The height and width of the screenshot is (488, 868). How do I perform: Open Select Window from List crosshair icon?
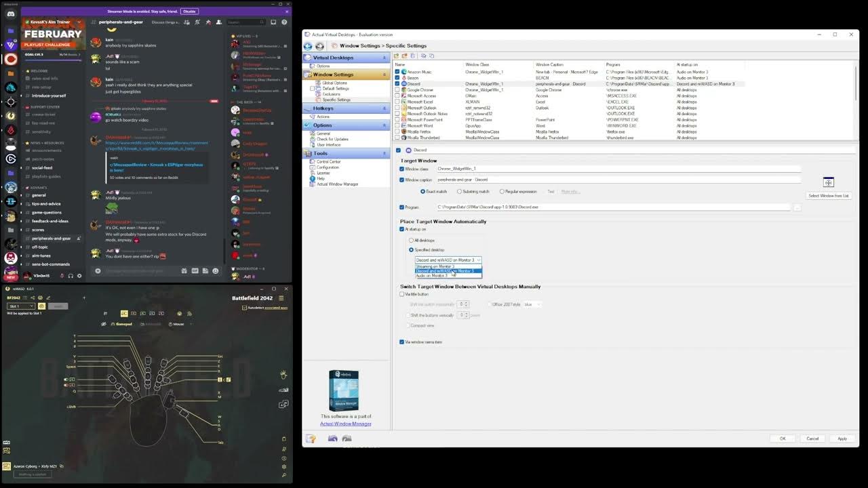pos(828,182)
